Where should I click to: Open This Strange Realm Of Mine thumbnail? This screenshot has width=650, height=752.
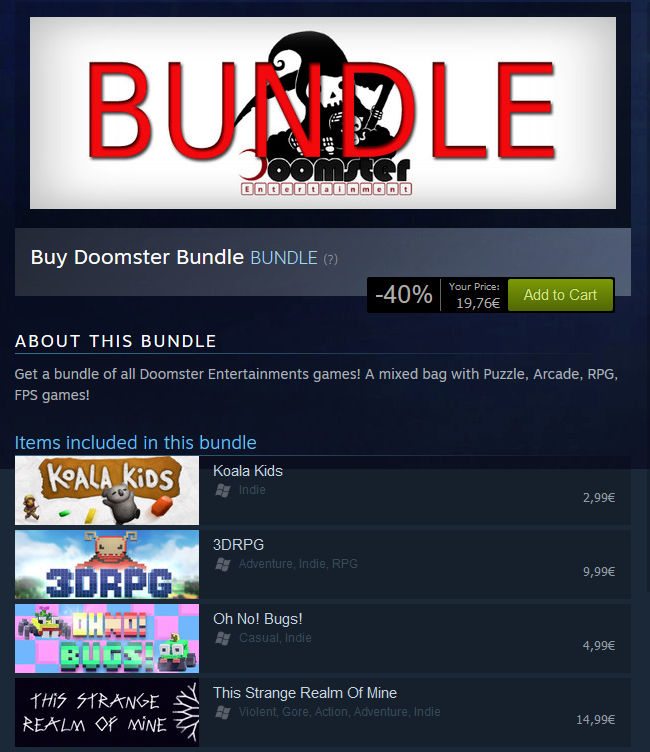pos(107,712)
